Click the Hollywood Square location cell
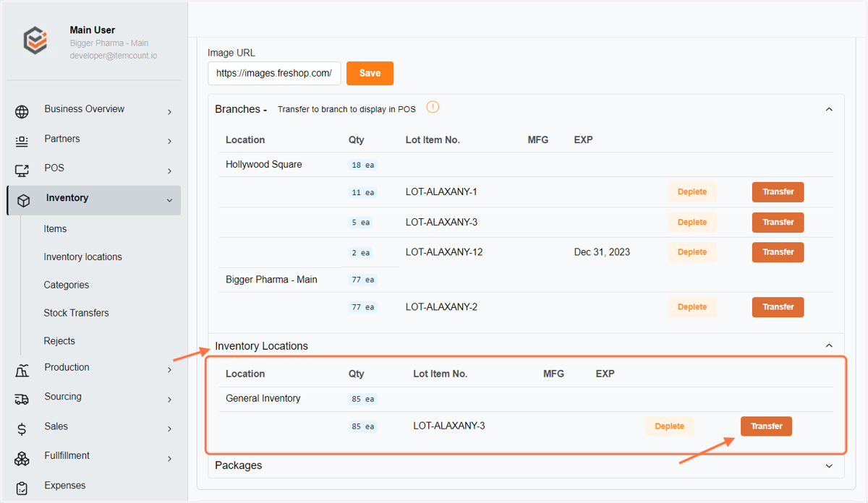Image resolution: width=868 pixels, height=503 pixels. [263, 164]
